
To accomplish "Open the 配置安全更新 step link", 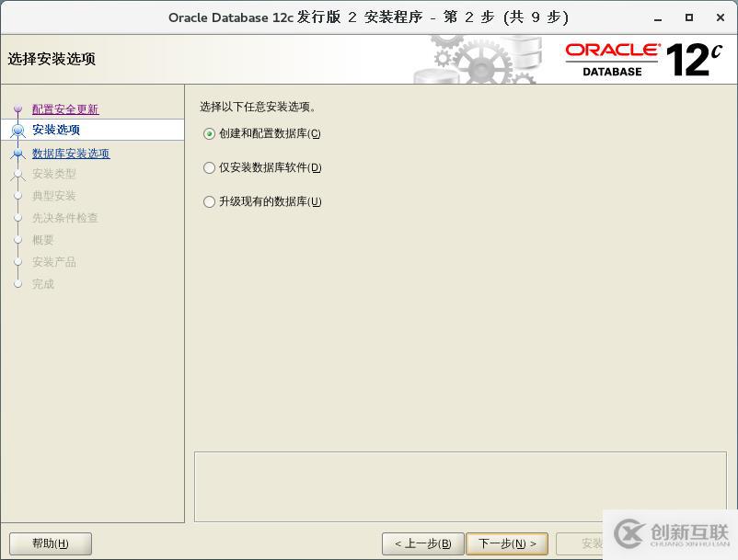I will pos(65,109).
